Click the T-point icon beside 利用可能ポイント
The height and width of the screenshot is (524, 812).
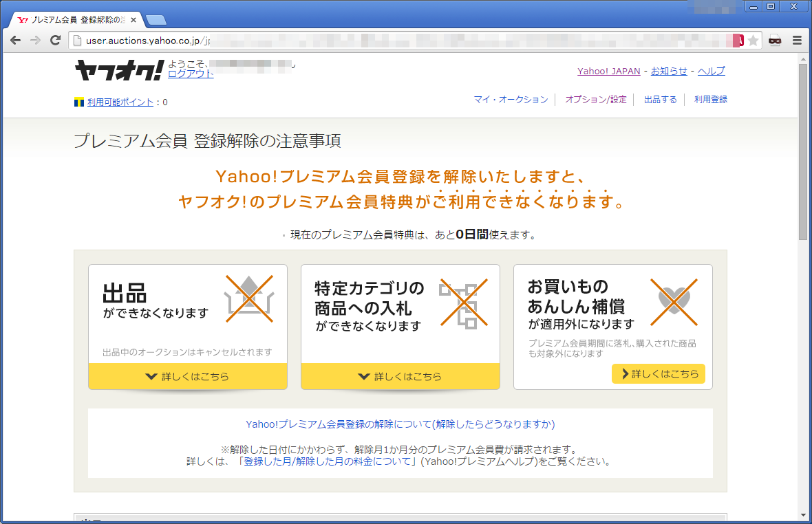[78, 102]
